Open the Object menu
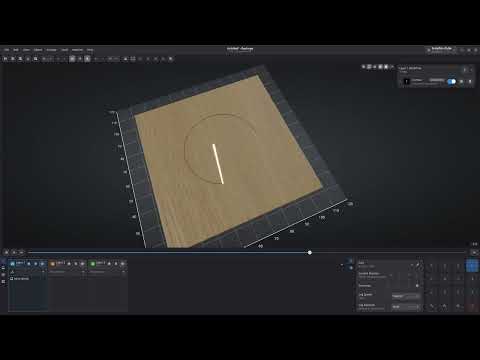Image resolution: width=480 pixels, height=360 pixels. coord(38,50)
